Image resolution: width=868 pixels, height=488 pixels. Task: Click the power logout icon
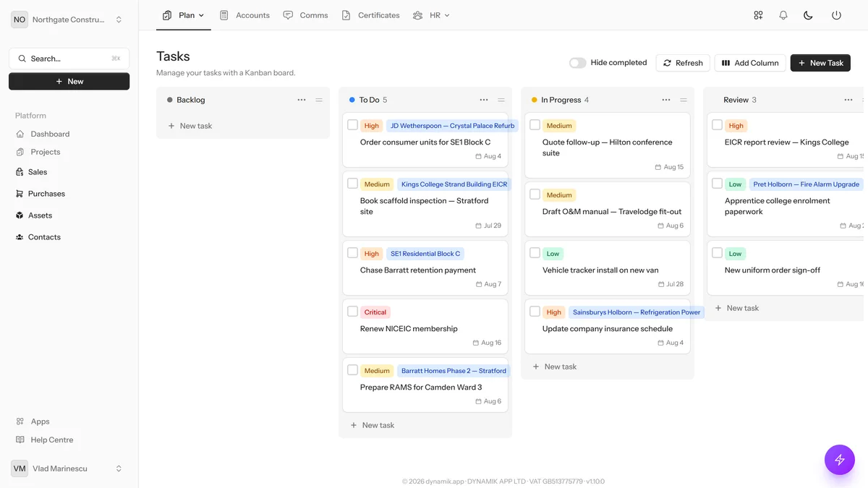tap(836, 15)
